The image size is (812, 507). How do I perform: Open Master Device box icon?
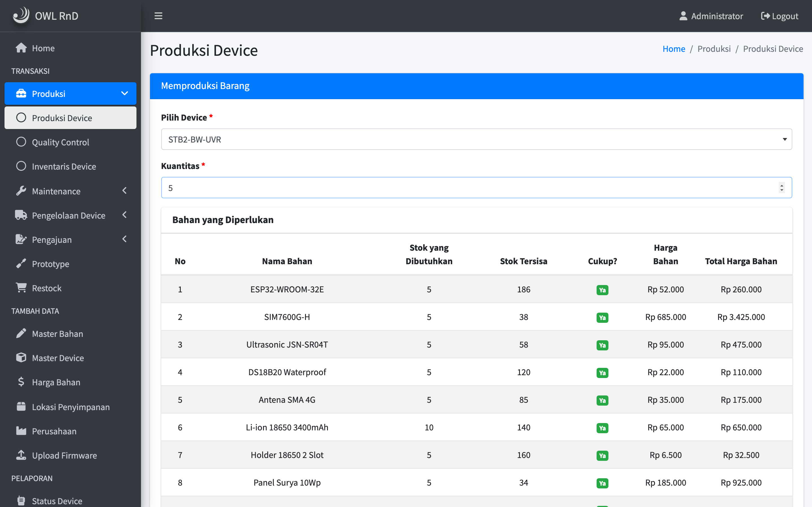click(x=21, y=357)
